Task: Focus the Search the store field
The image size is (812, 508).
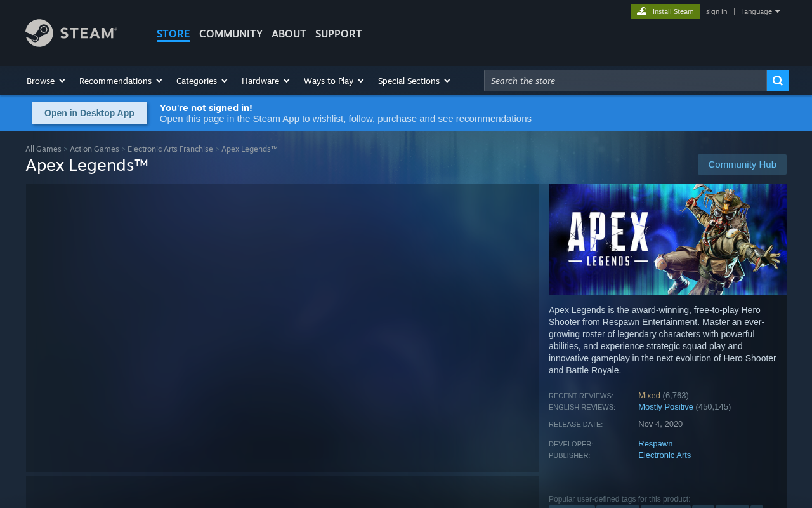Action: (x=625, y=81)
